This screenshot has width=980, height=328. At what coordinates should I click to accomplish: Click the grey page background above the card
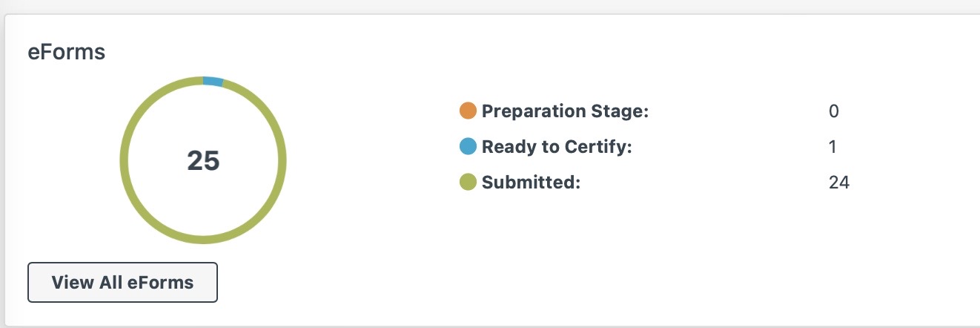[x=489, y=6]
